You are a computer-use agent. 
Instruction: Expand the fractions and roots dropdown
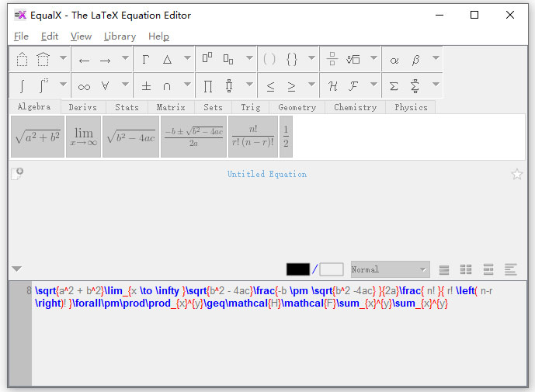(373, 57)
